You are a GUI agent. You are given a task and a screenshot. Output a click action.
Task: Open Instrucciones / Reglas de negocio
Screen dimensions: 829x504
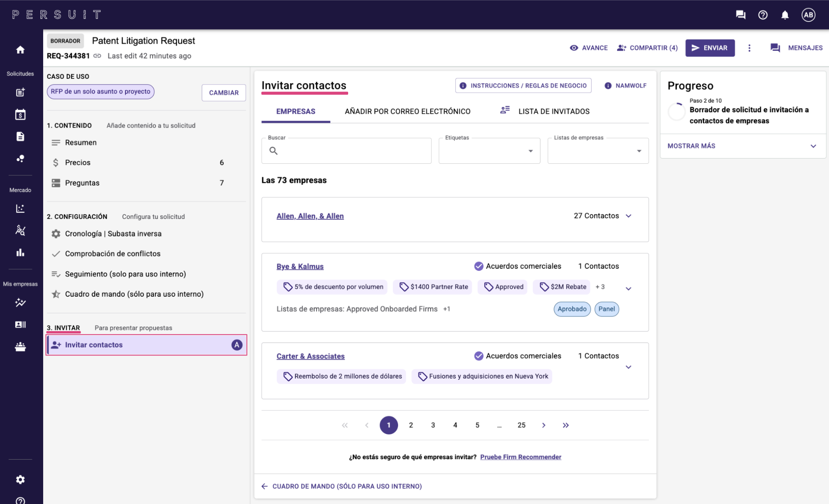tap(523, 85)
